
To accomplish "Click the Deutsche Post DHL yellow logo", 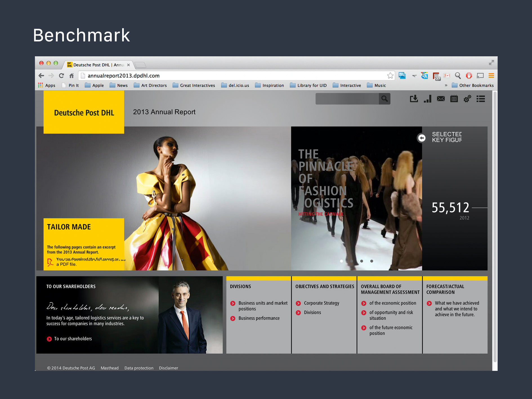I will 84,112.
